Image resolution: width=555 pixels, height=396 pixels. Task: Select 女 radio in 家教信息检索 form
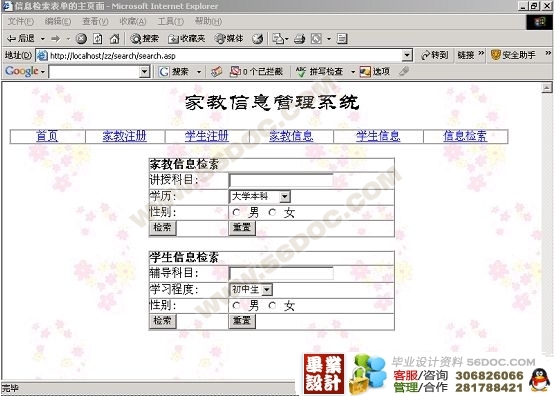(272, 212)
